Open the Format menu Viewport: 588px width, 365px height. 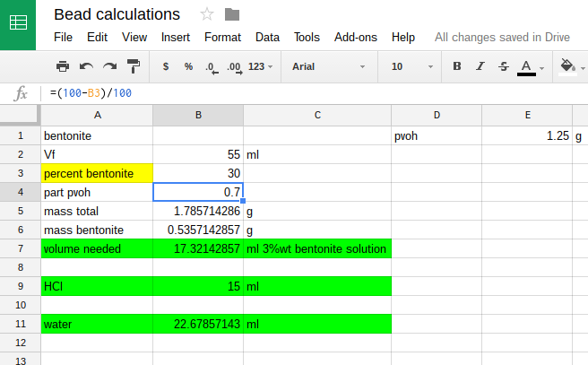pos(222,38)
